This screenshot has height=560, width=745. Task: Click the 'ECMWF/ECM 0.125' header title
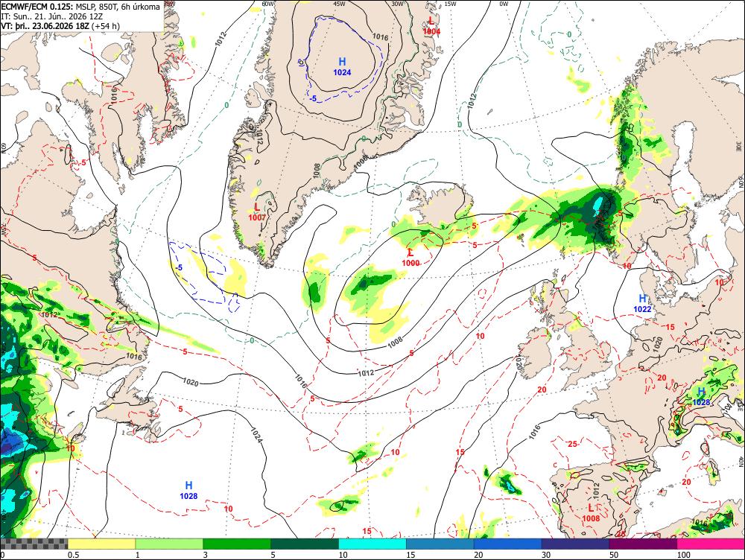pos(37,7)
